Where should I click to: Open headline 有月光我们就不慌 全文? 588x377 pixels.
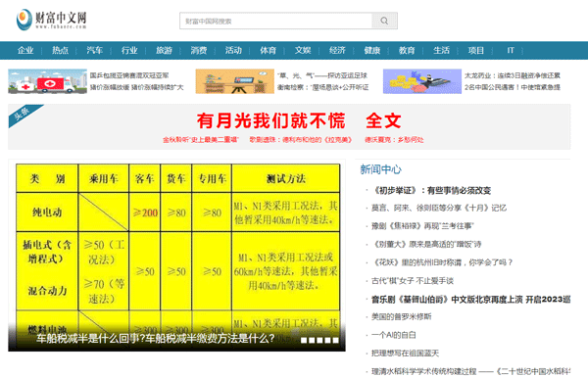pos(299,120)
